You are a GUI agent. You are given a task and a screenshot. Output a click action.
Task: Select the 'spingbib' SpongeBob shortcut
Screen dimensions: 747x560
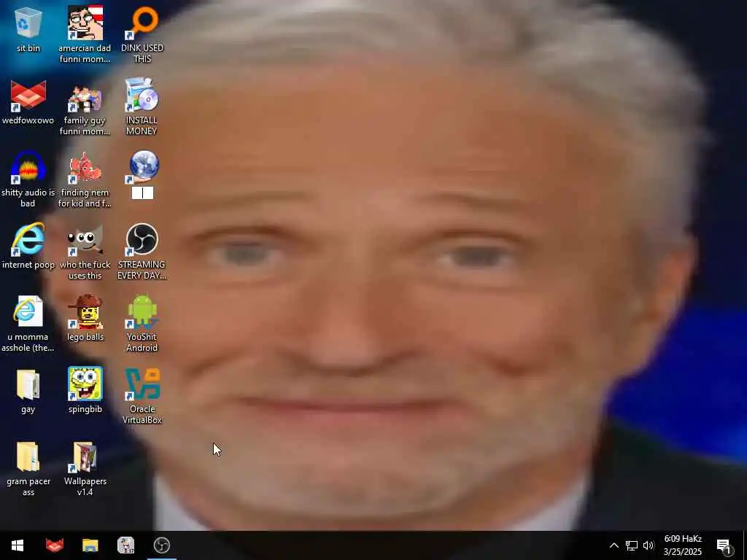click(x=85, y=384)
